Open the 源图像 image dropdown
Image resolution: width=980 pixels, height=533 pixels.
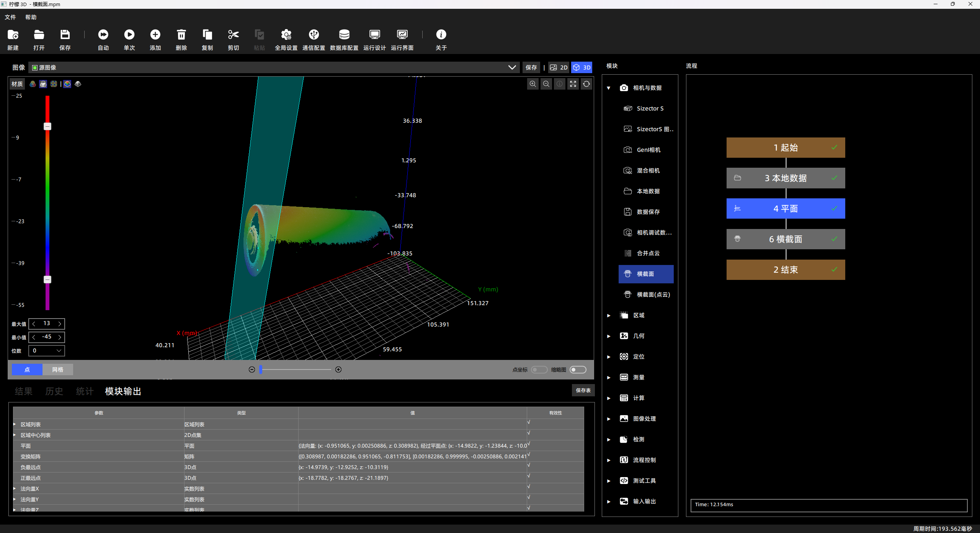[x=274, y=67]
